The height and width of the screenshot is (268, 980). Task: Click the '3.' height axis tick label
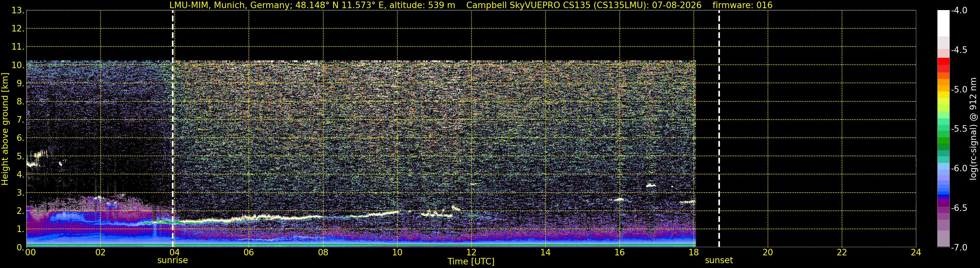(x=20, y=193)
